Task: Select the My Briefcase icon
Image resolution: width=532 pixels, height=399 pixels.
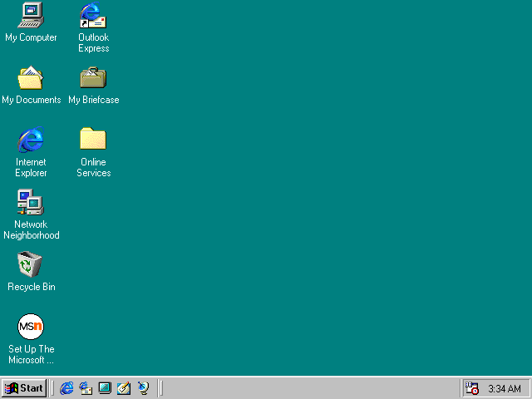Action: (x=93, y=78)
